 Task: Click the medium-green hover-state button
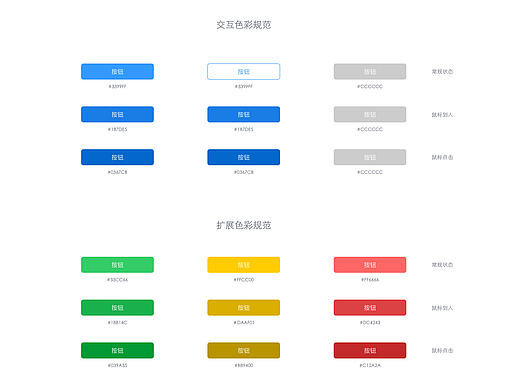click(117, 308)
